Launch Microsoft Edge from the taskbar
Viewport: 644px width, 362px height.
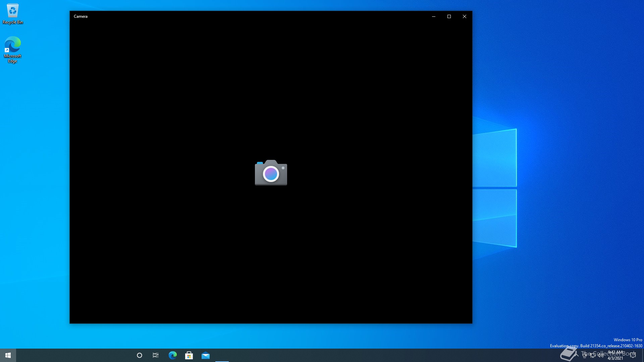[172, 355]
